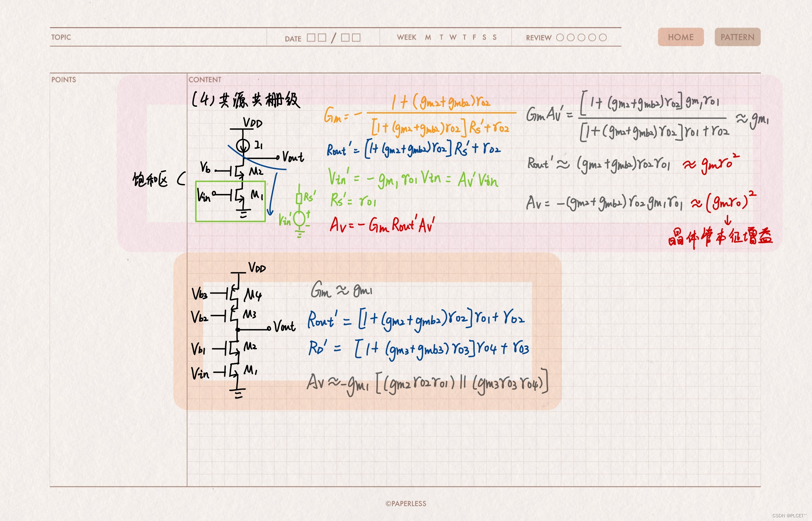
Task: Select the first REVIEW circle
Action: point(560,38)
